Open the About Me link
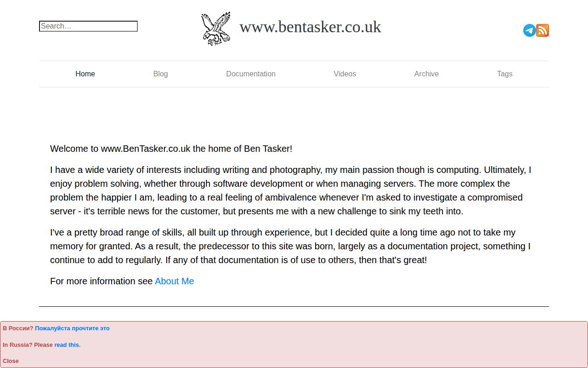 [174, 281]
